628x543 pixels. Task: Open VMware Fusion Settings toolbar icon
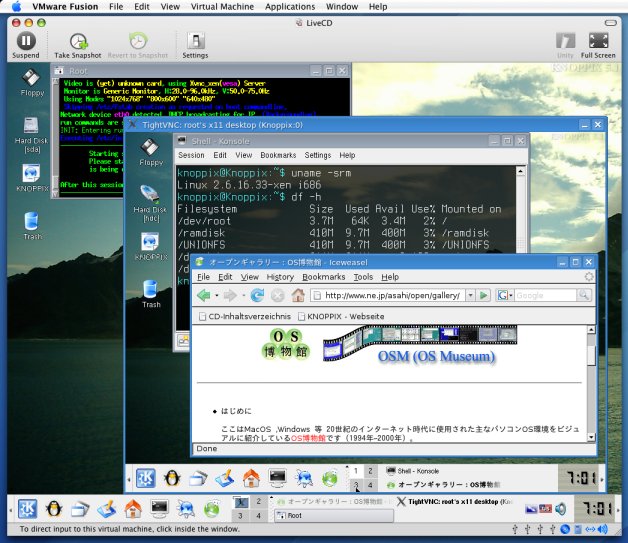[x=195, y=46]
